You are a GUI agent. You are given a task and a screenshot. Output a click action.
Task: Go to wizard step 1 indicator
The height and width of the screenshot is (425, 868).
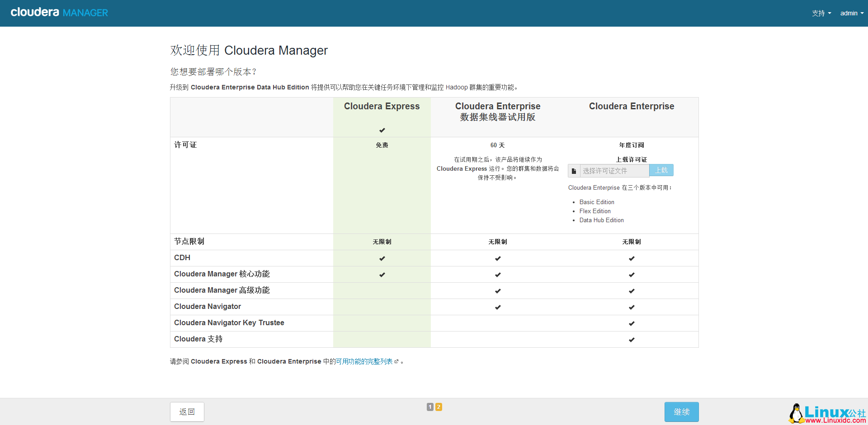click(430, 407)
